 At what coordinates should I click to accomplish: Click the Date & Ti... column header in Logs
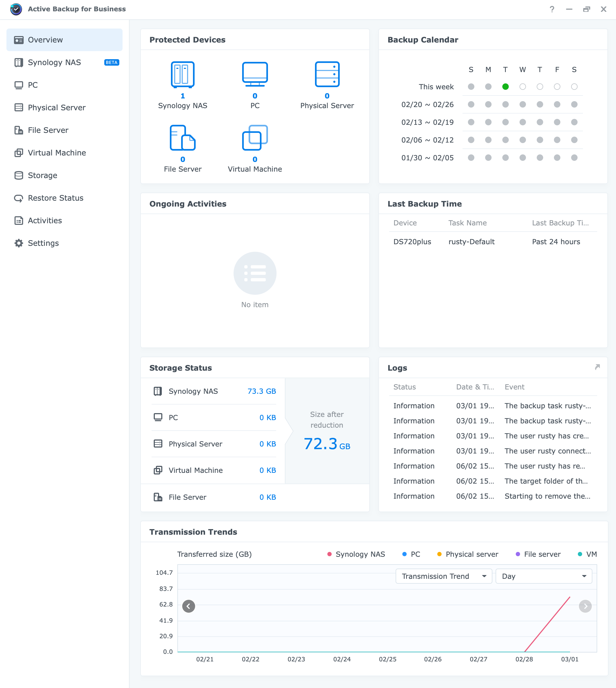click(475, 387)
